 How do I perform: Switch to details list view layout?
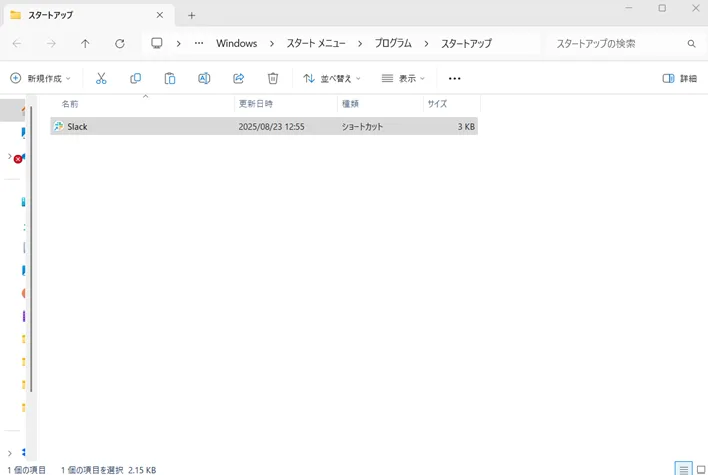click(x=683, y=468)
